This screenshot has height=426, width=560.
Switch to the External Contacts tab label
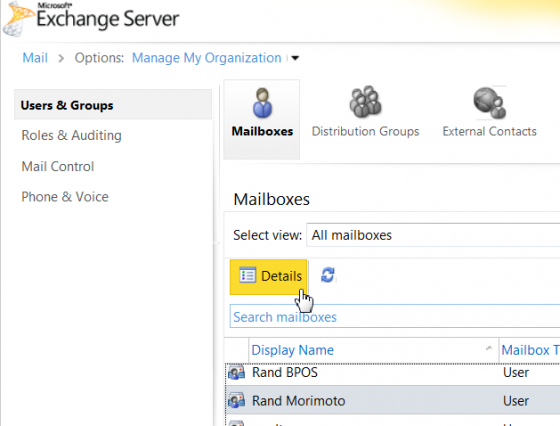point(490,131)
